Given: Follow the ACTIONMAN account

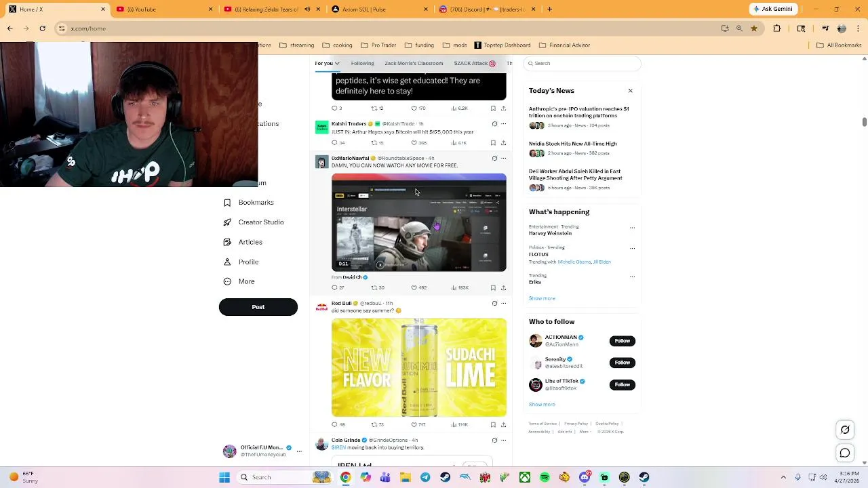Looking at the screenshot, I should [622, 341].
